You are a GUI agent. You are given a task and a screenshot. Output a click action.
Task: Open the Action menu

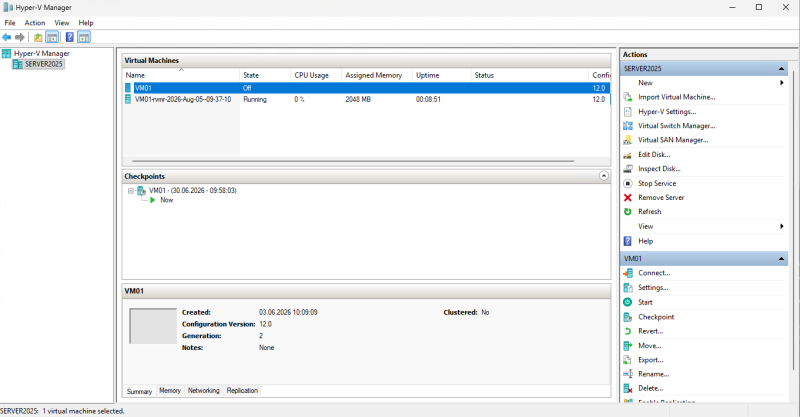click(x=35, y=23)
